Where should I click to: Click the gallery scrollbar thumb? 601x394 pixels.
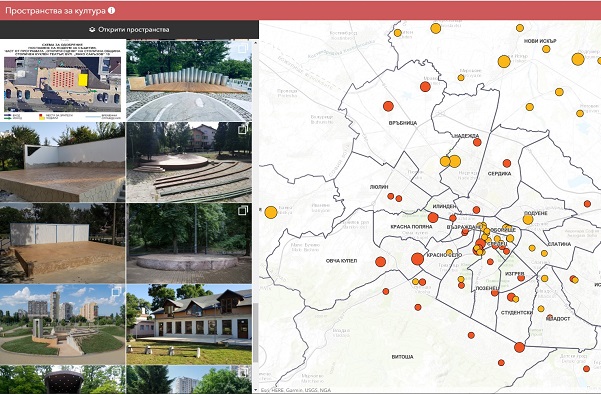[255, 333]
